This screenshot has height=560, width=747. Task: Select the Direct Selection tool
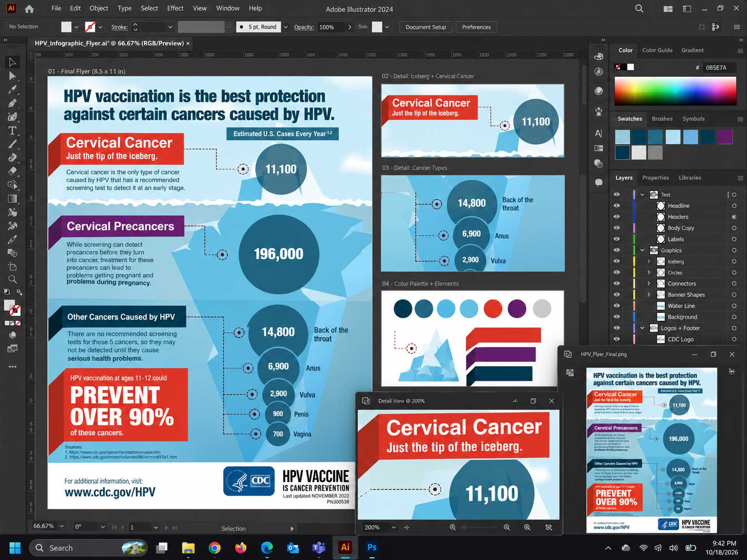click(12, 76)
